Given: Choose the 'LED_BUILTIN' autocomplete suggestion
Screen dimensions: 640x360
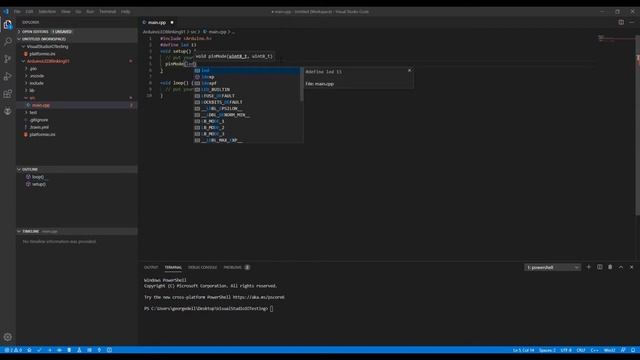Looking at the screenshot, I should click(x=247, y=89).
